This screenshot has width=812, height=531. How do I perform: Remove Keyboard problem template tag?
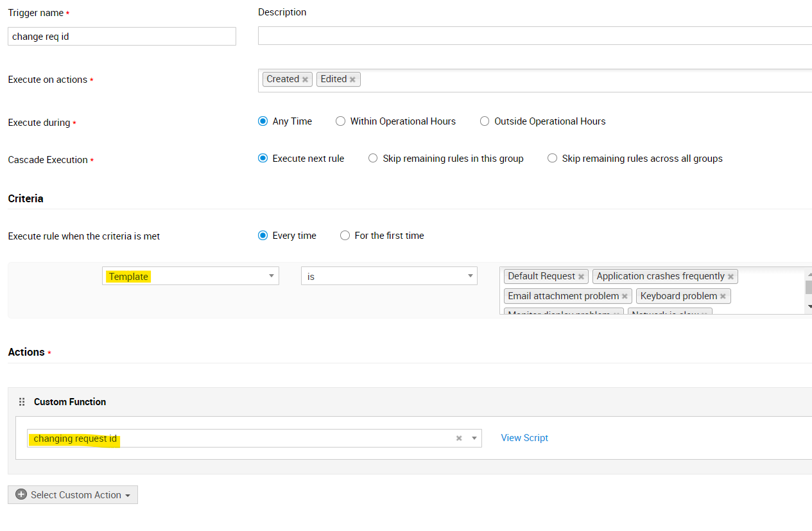pyautogui.click(x=723, y=297)
